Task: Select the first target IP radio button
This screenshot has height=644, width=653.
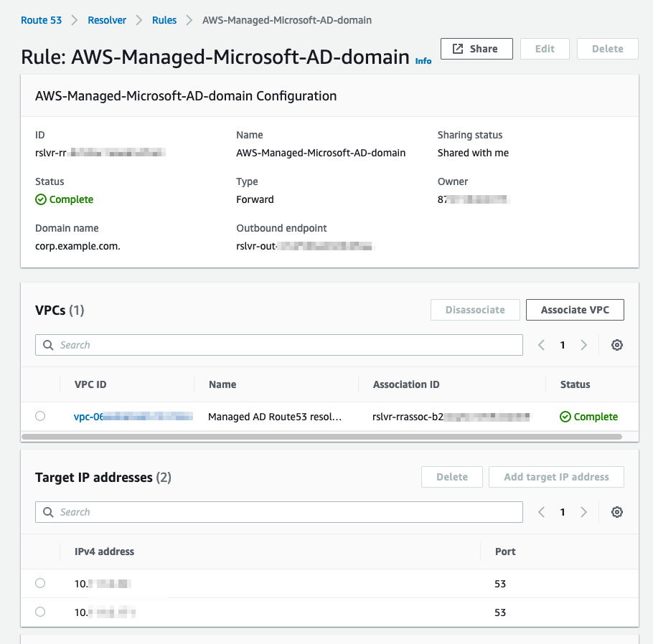Action: [x=40, y=583]
